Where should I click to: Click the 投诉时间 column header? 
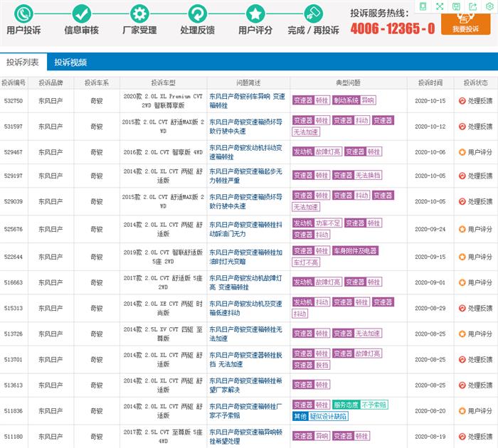click(x=430, y=83)
